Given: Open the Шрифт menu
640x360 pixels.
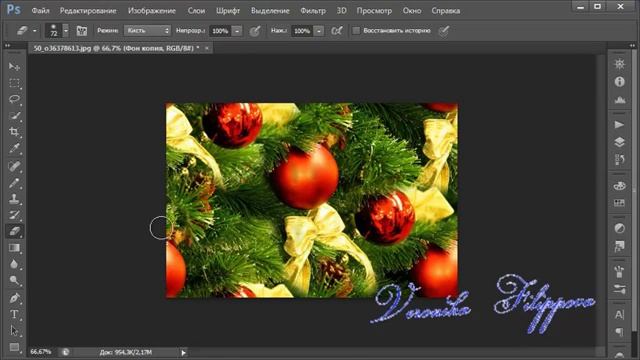Looking at the screenshot, I should tap(228, 11).
